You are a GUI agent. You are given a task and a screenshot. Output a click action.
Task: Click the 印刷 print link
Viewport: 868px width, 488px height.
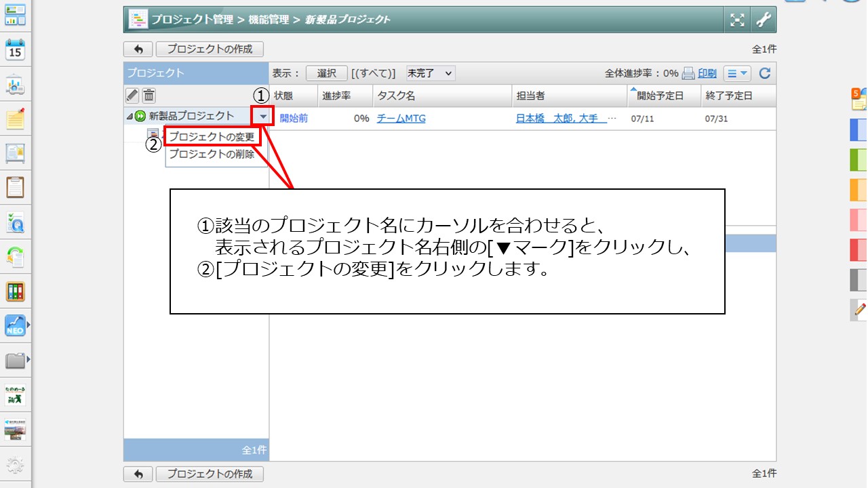point(707,73)
